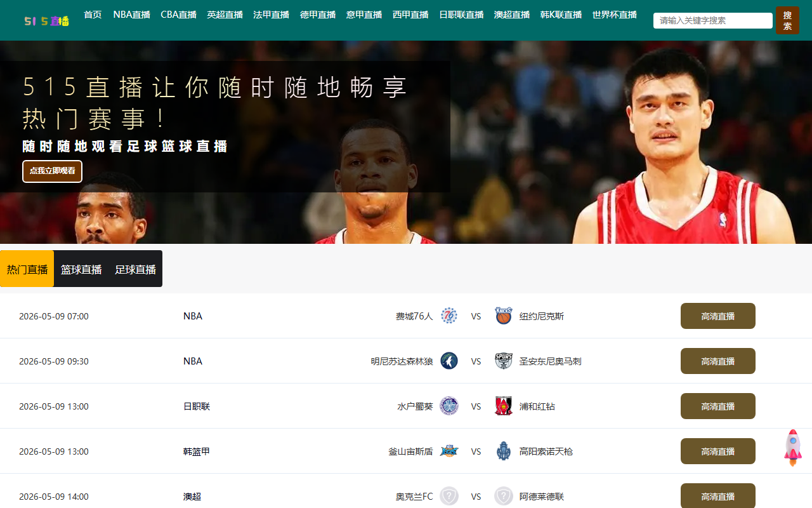Click team name 明尼苏达森林狼
Viewport: 812px width, 508px height.
pos(402,361)
